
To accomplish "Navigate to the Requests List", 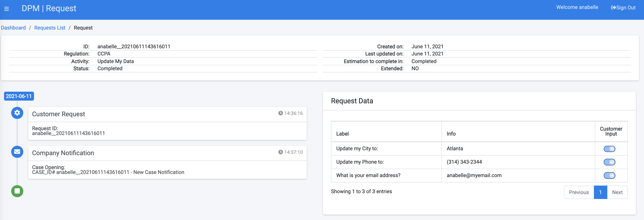I will tap(49, 28).
